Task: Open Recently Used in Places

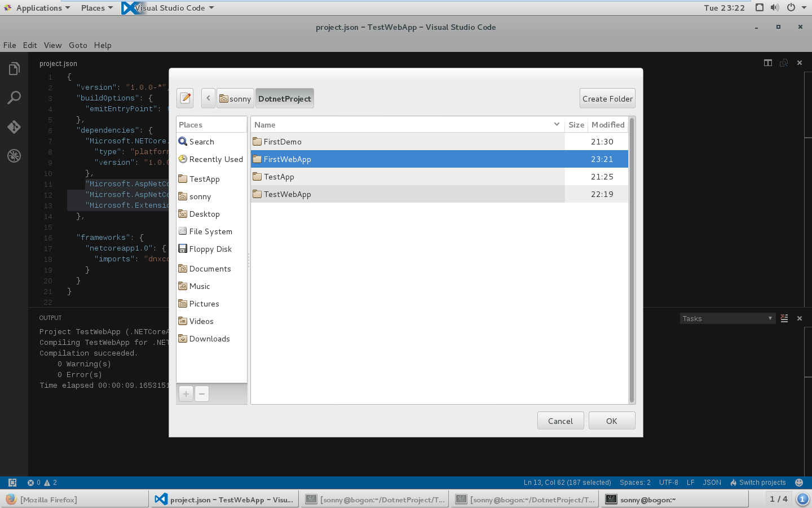Action: 211,159
